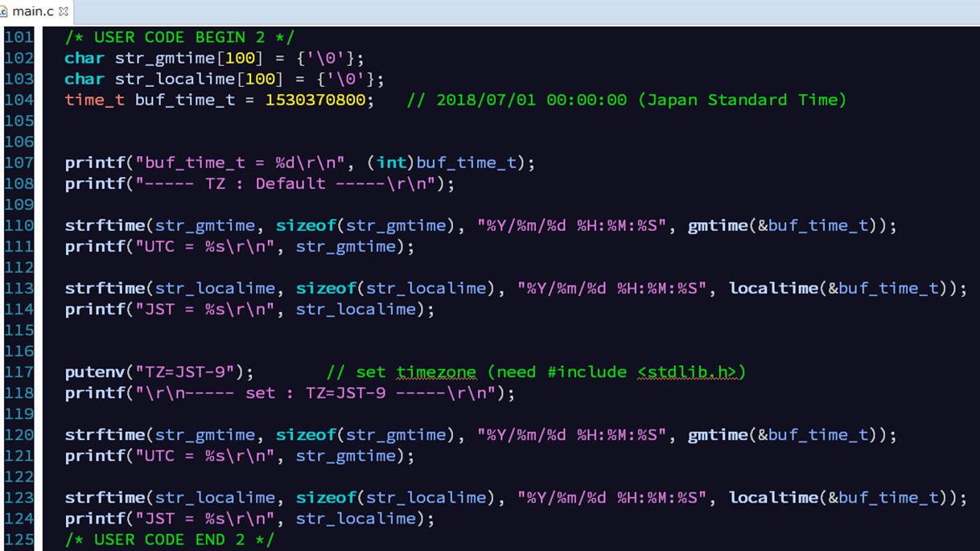Click the USER CODE BEGIN 2 comment
This screenshot has width=980, height=551.
(179, 38)
